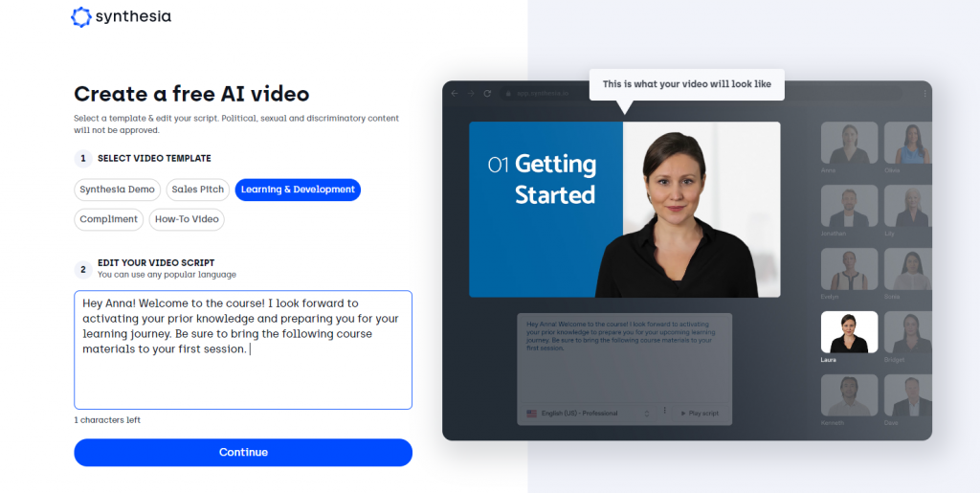The width and height of the screenshot is (980, 493).
Task: Click the preview browser back arrow
Action: 455,93
